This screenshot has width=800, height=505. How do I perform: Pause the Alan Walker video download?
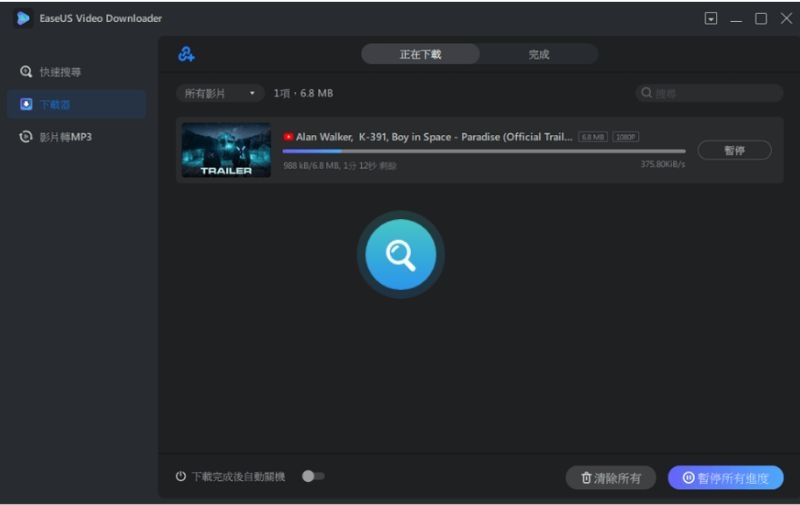(x=734, y=150)
